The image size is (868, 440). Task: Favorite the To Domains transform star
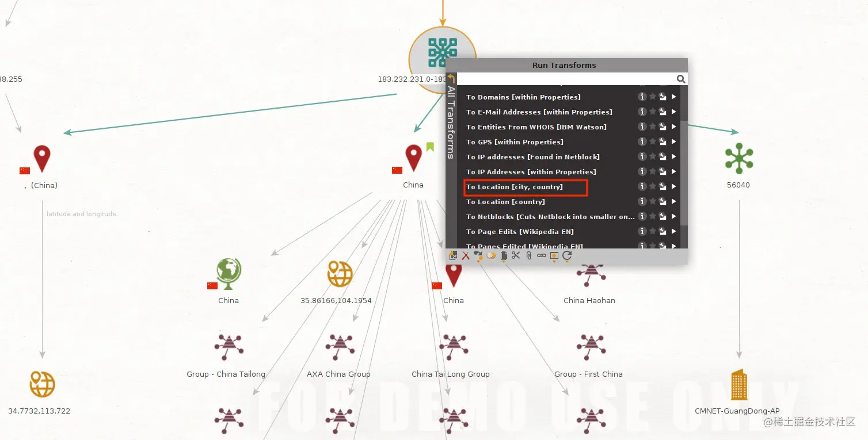653,97
